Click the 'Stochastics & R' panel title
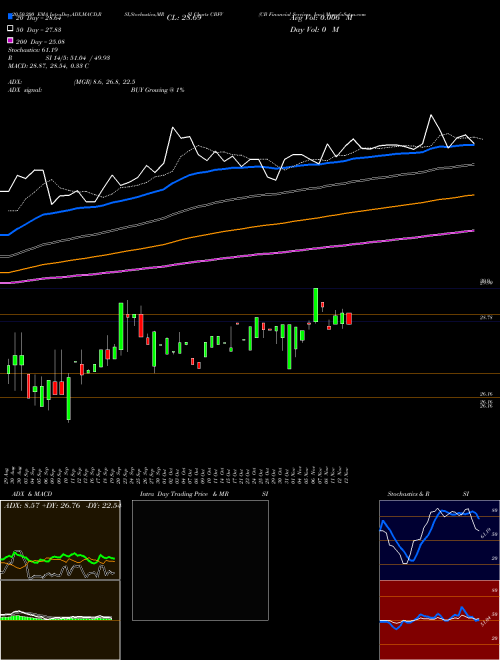Image resolution: width=500 pixels, height=660 pixels. tap(409, 494)
